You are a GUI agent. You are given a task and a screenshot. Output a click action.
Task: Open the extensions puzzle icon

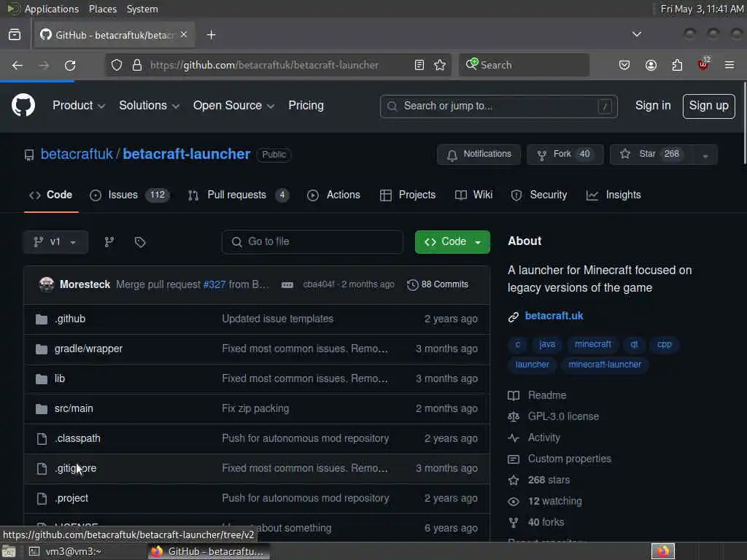click(677, 65)
